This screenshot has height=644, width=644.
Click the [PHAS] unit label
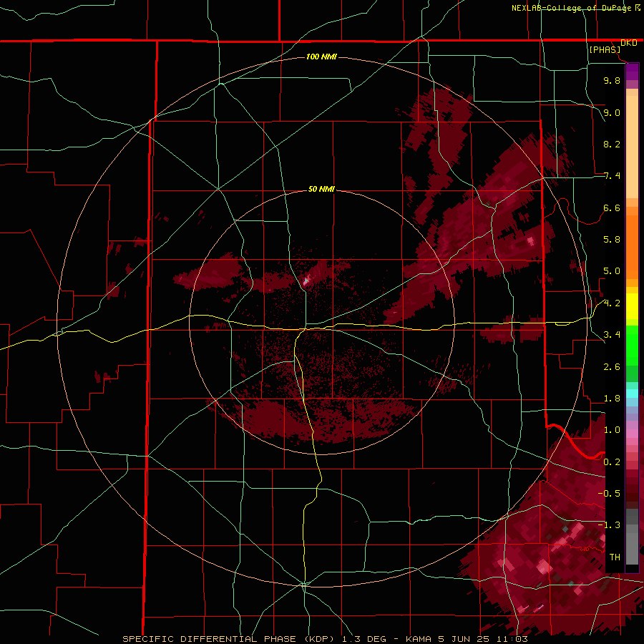[x=605, y=49]
